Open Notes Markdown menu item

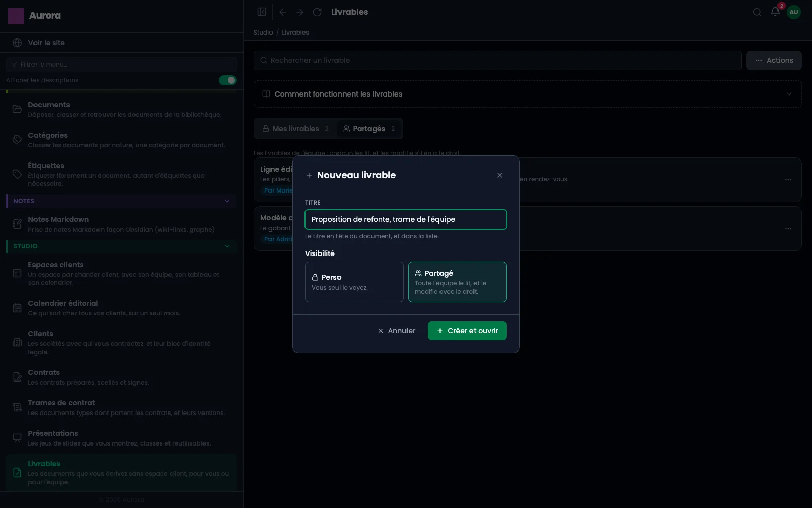(122, 224)
